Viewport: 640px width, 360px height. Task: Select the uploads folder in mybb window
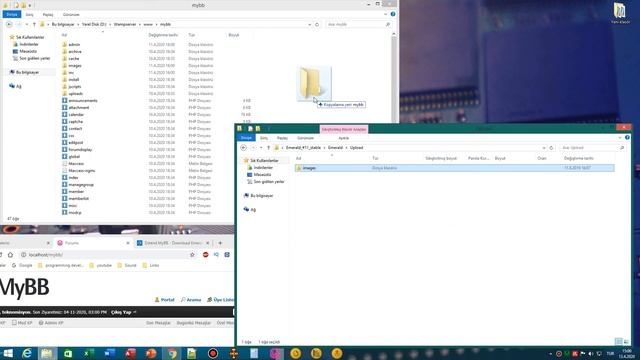tap(76, 93)
